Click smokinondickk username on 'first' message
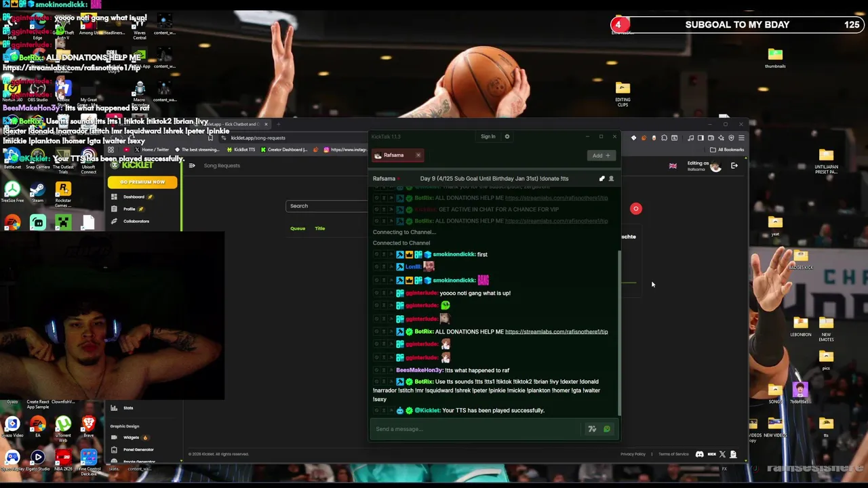868x488 pixels. pyautogui.click(x=454, y=254)
